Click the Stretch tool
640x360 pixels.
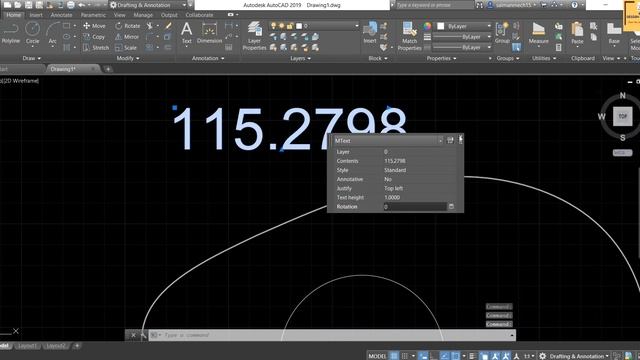point(96,48)
